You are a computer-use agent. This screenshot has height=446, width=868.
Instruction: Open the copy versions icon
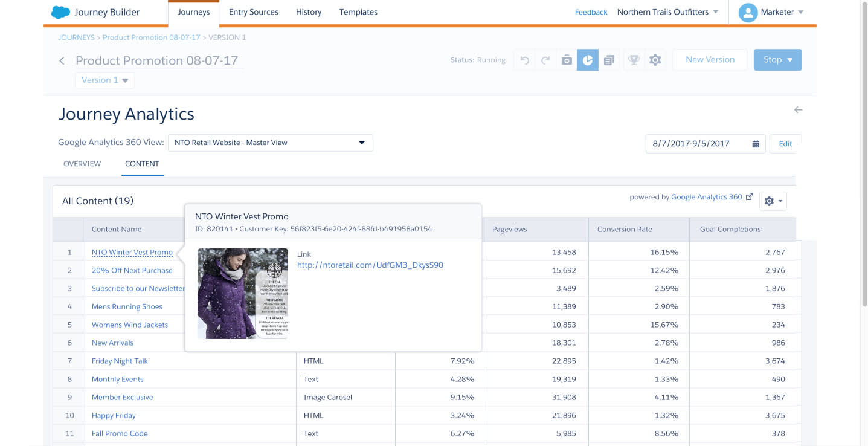coord(609,60)
